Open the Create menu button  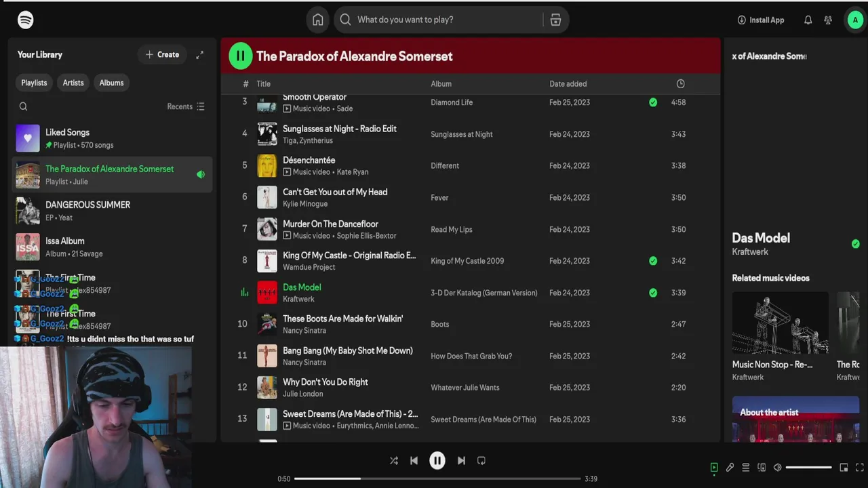point(163,55)
